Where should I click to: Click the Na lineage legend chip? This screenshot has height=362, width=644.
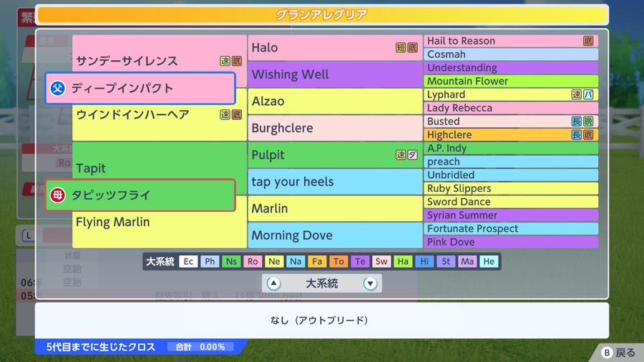pyautogui.click(x=296, y=261)
